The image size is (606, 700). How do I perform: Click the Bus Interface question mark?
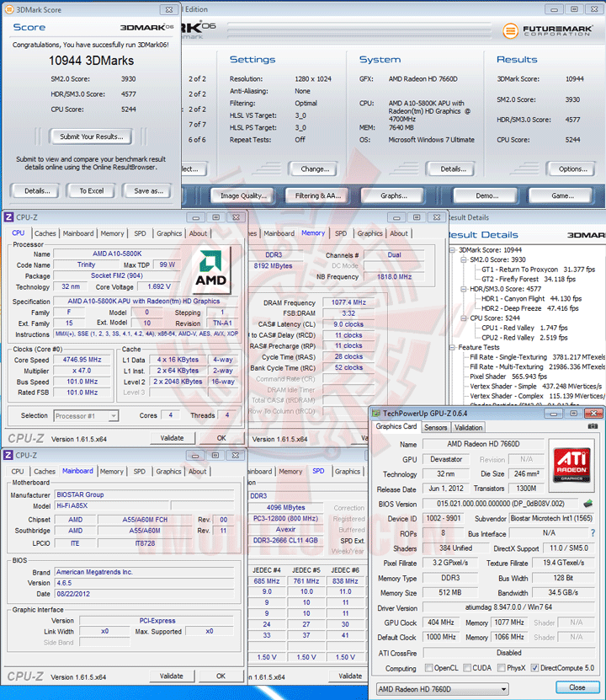tap(593, 533)
